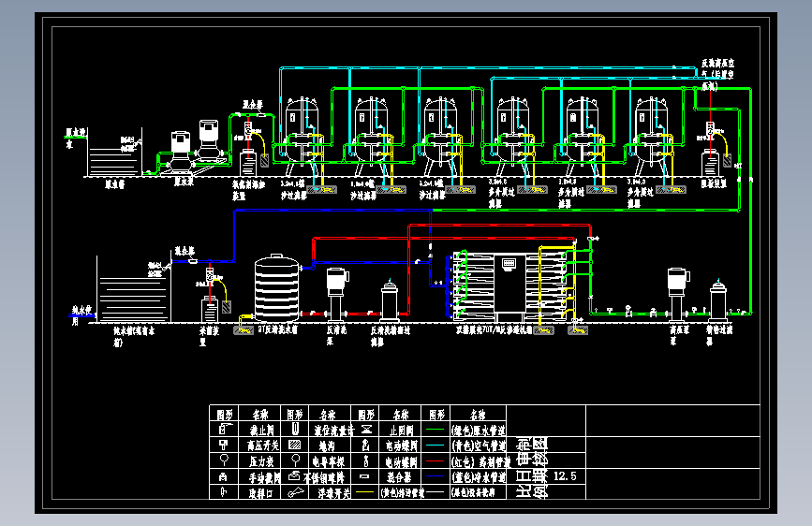Select the first sand filter vessel
Image resolution: width=812 pixels, height=526 pixels.
(302, 136)
